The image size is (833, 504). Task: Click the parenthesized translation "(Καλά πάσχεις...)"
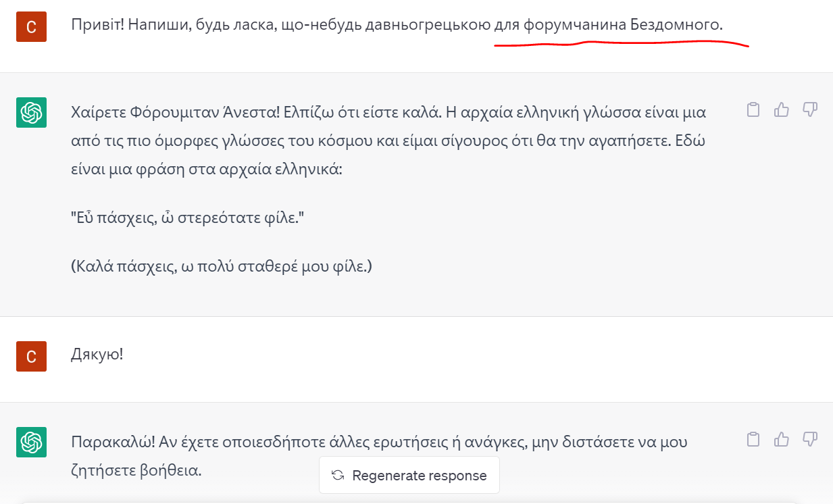(x=222, y=266)
